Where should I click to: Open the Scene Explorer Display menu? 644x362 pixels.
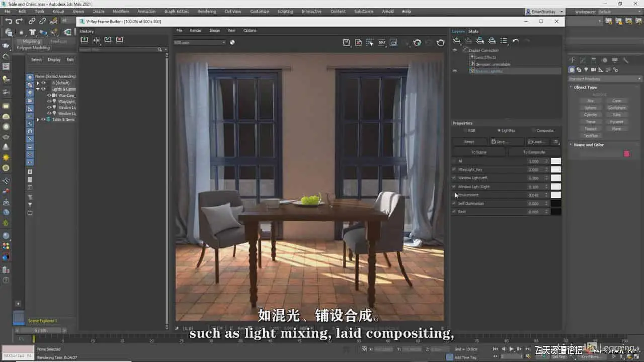pos(54,60)
